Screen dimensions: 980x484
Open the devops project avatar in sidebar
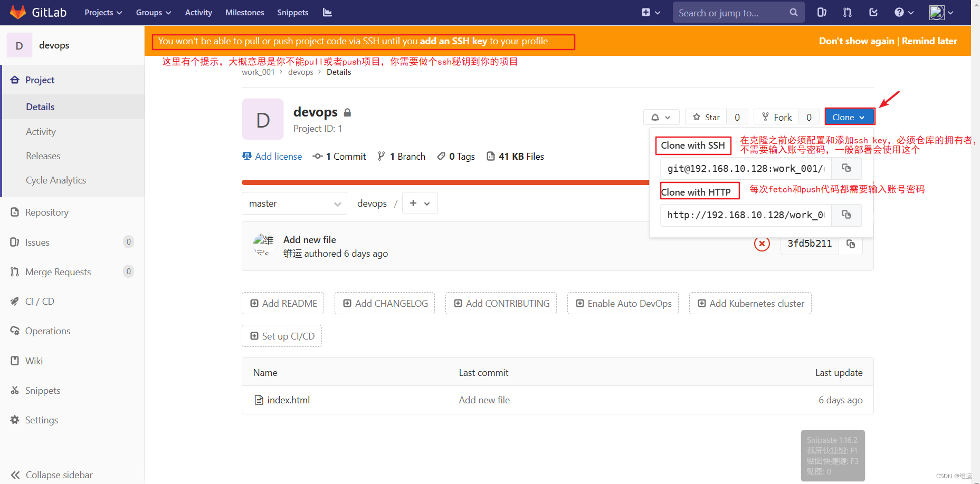(20, 45)
